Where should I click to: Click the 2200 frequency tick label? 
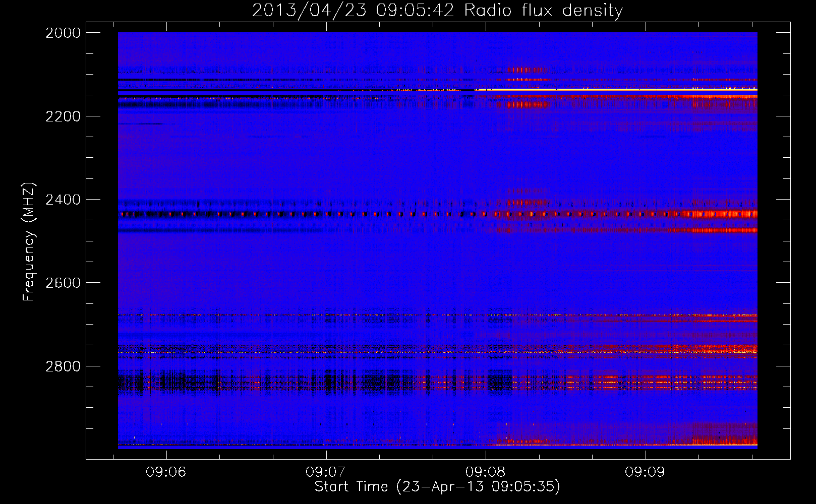pos(63,116)
